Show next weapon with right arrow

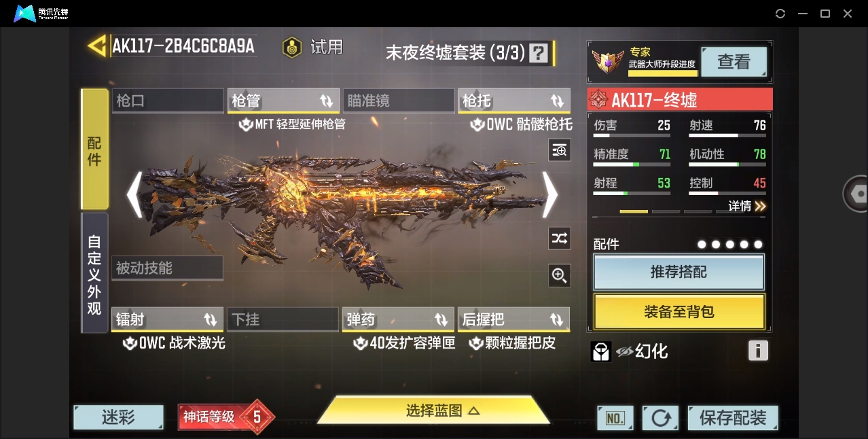coord(549,194)
